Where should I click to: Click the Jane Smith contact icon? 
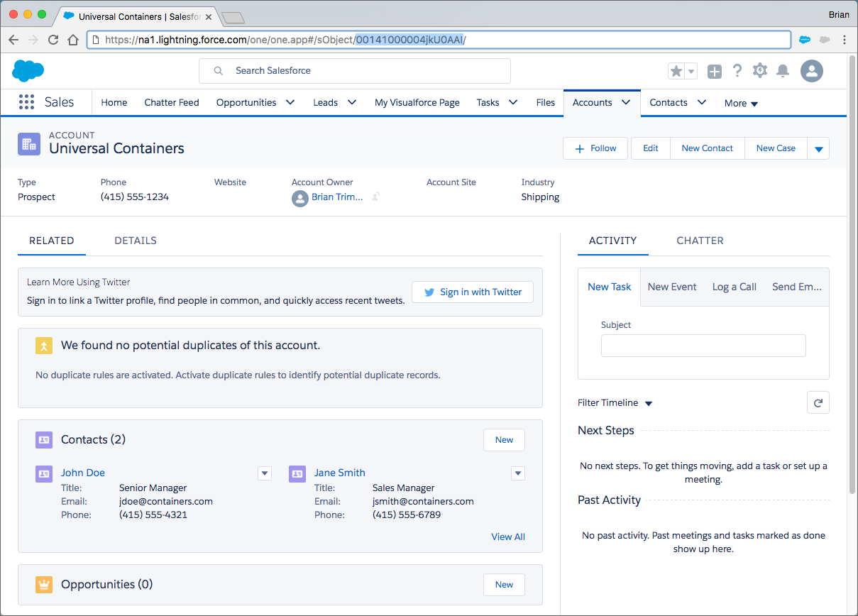click(x=297, y=473)
